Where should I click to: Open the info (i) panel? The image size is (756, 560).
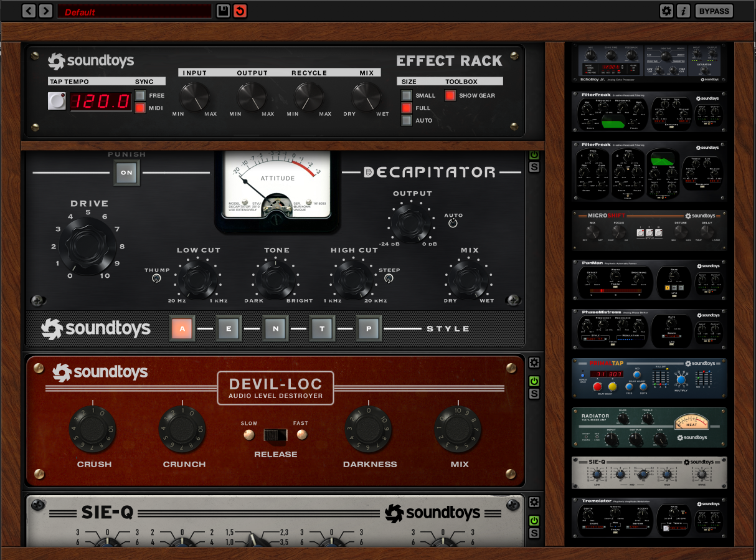pyautogui.click(x=684, y=11)
